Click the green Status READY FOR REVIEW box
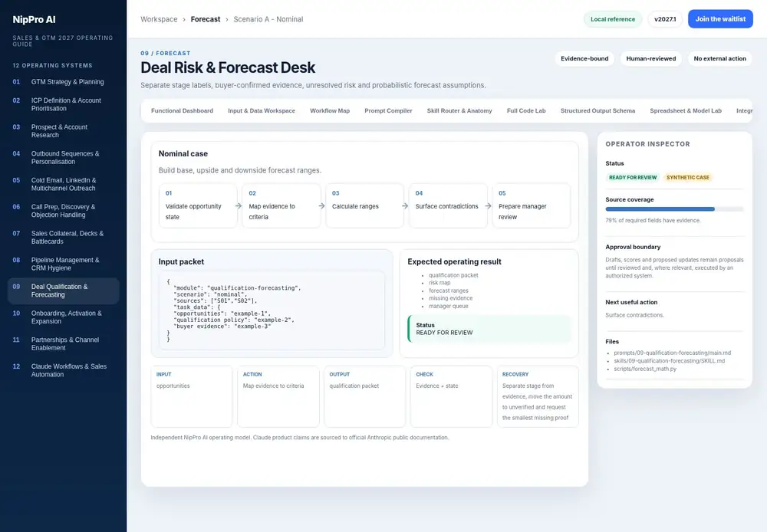Screen dimensions: 767x532 489,329
